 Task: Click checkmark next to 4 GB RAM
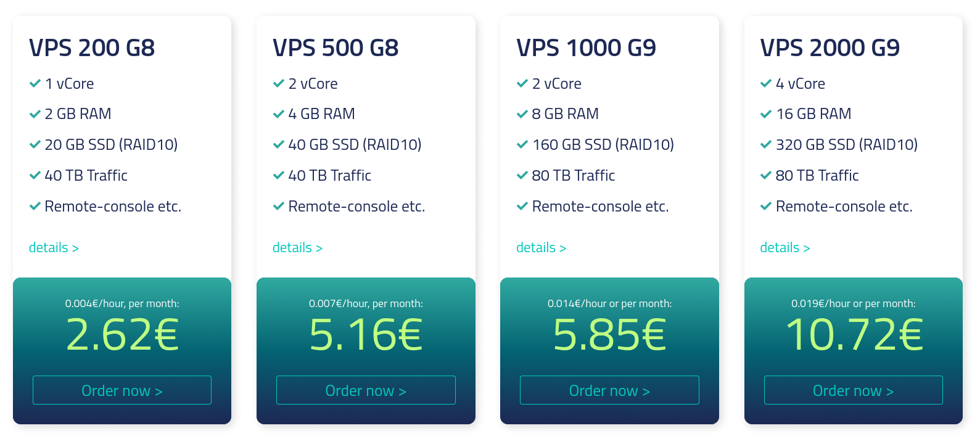[279, 114]
